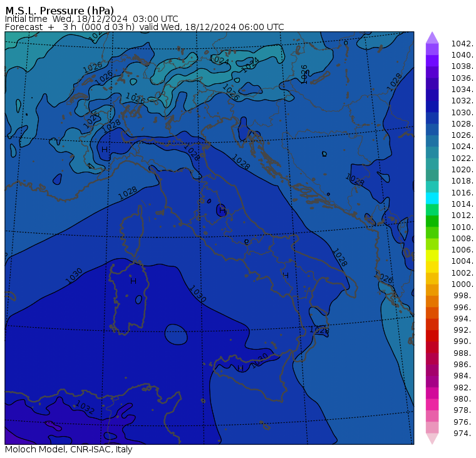The image size is (476, 458).
Task: Click the "1000." legend value
Action: point(462,284)
